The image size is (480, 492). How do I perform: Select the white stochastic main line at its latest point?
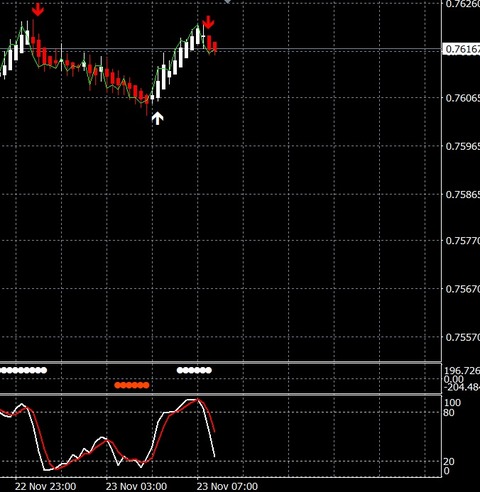coord(214,456)
